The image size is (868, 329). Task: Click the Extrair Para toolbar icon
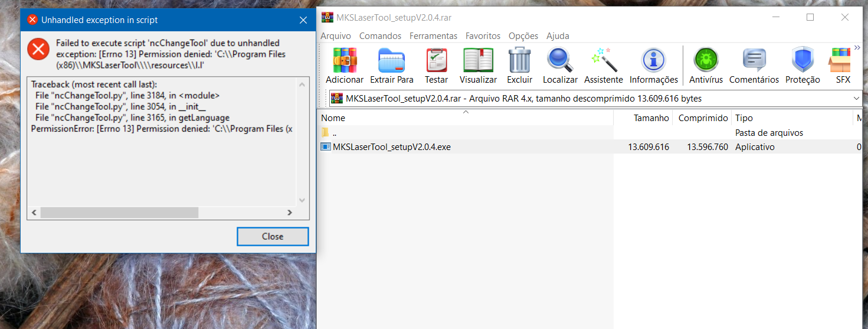[x=391, y=60]
